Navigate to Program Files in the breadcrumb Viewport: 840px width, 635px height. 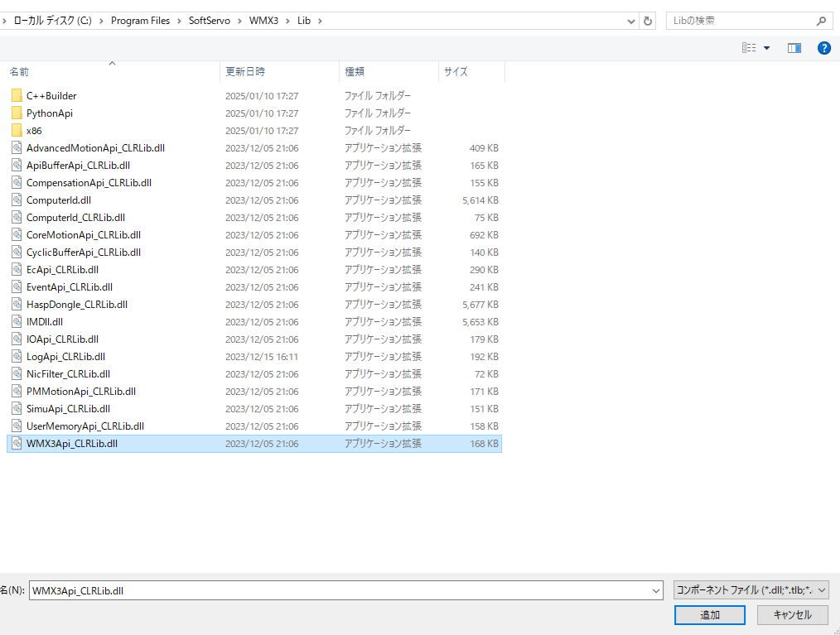pyautogui.click(x=140, y=21)
